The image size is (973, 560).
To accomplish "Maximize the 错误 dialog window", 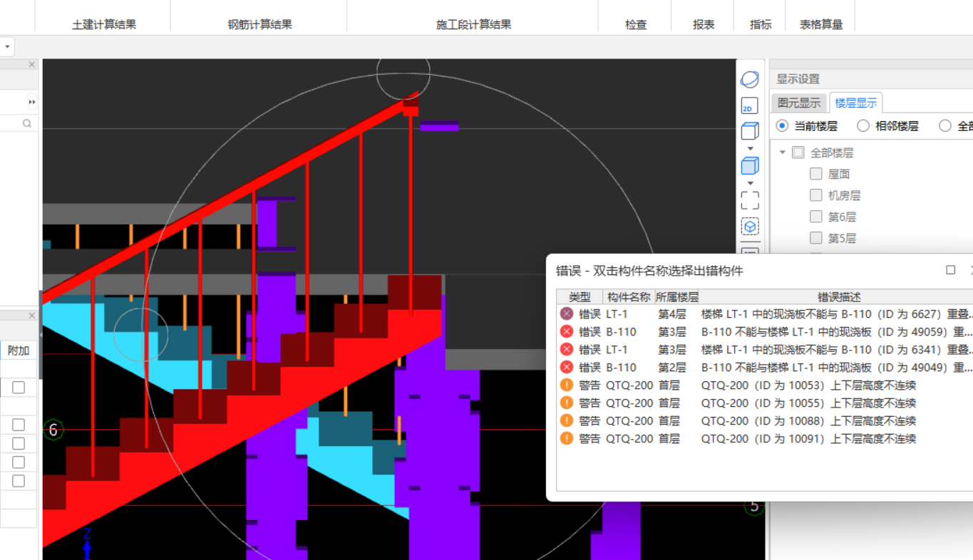I will coord(950,270).
